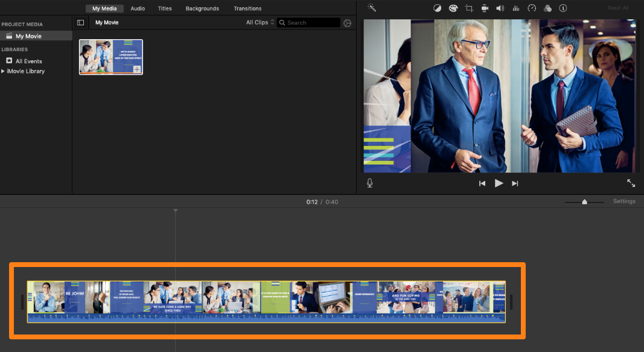Screen dimensions: 644x352
Task: Switch to the Transitions tab
Action: click(247, 8)
